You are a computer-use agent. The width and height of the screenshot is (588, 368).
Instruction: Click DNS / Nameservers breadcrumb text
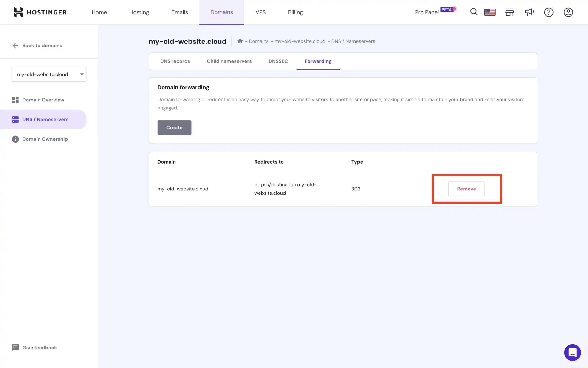353,41
